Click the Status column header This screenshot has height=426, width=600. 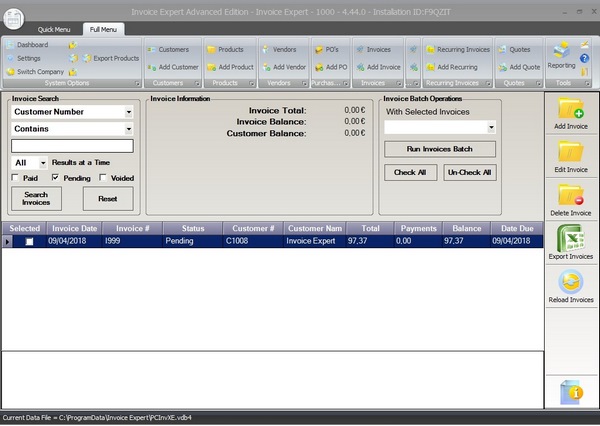193,229
